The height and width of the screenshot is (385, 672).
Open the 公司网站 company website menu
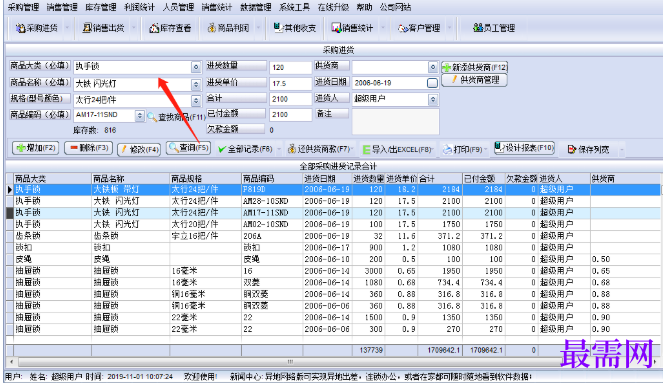pyautogui.click(x=395, y=7)
